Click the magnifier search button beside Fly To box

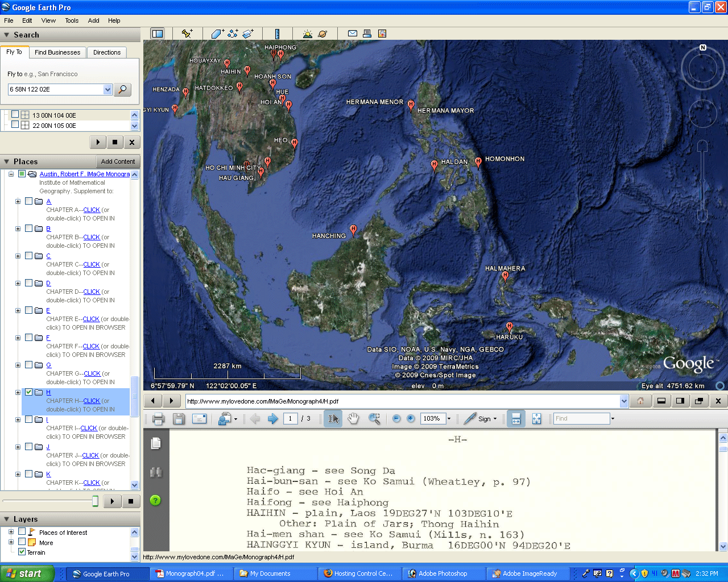(123, 89)
